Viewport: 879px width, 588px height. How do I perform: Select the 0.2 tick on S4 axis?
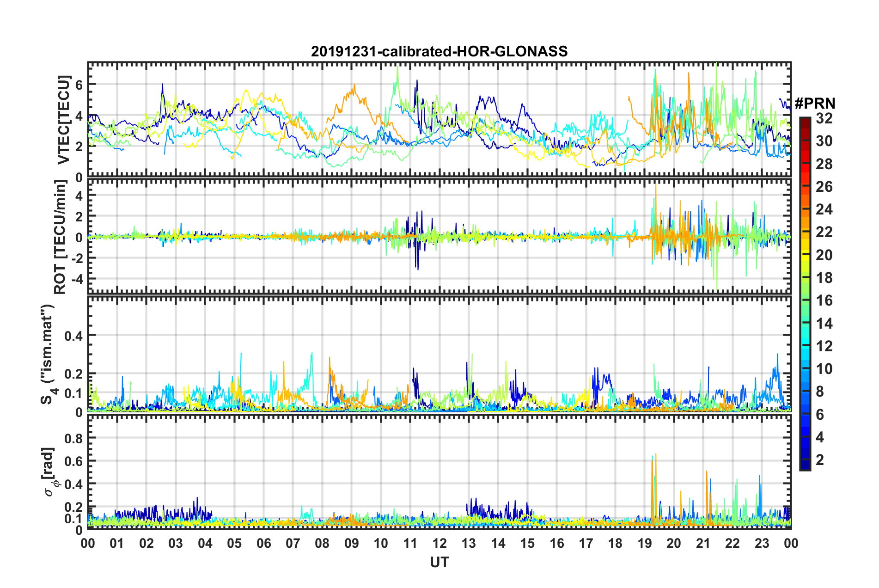pos(74,374)
